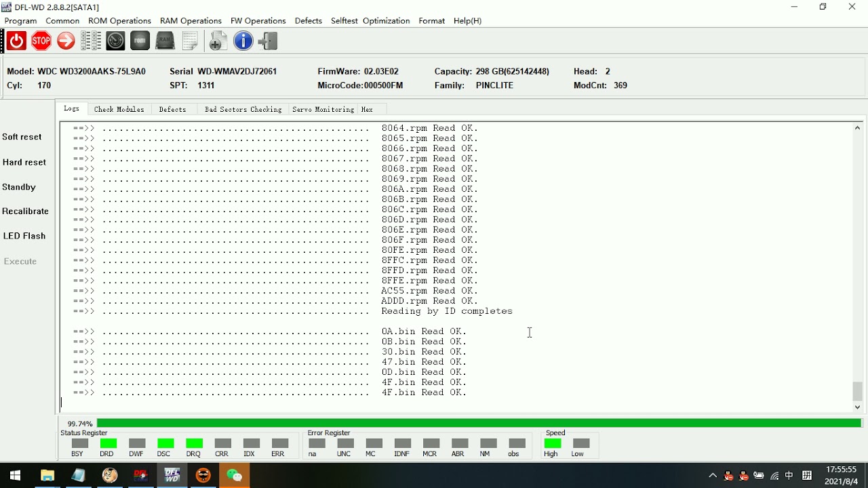Click the red arrow continue icon

66,41
